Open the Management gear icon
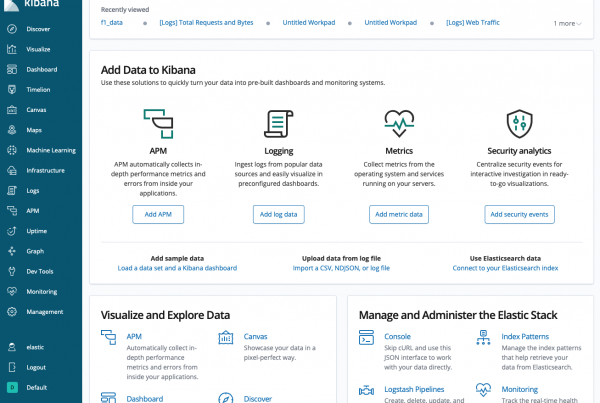This screenshot has height=403, width=600. [x=12, y=312]
